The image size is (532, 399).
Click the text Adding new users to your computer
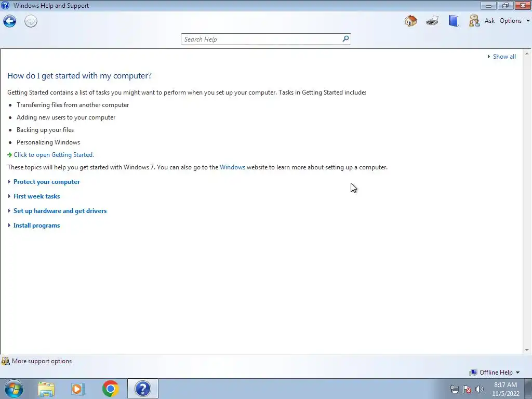pos(66,117)
